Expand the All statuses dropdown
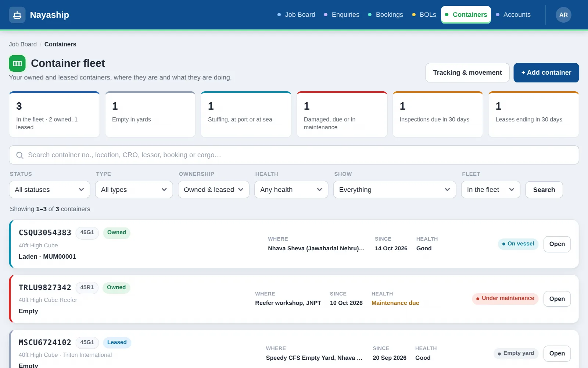The image size is (588, 368). (x=50, y=190)
